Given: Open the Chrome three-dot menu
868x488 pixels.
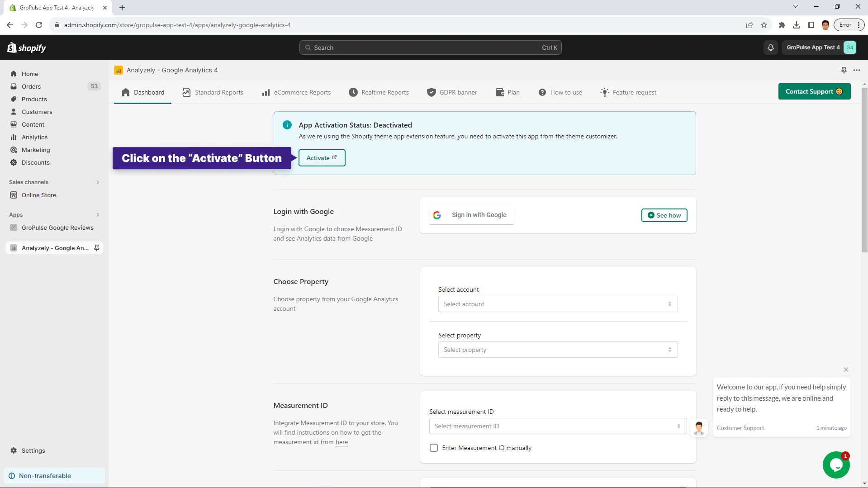Looking at the screenshot, I should (859, 25).
